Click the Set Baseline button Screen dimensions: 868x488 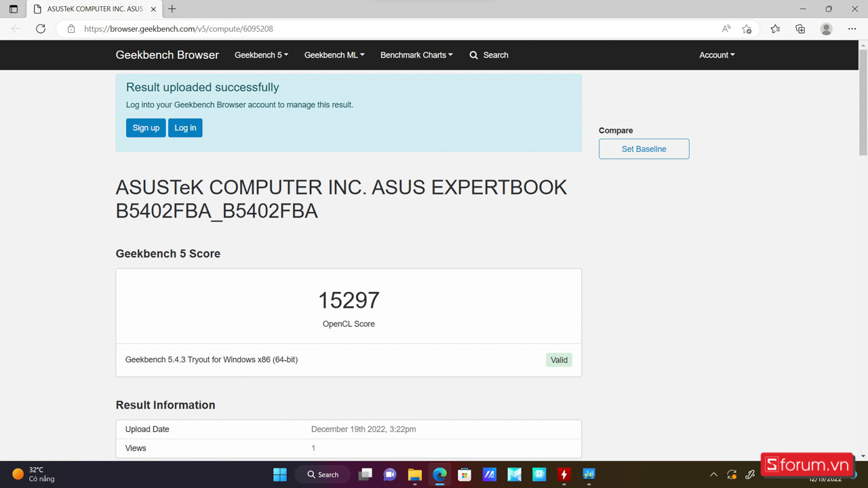644,149
